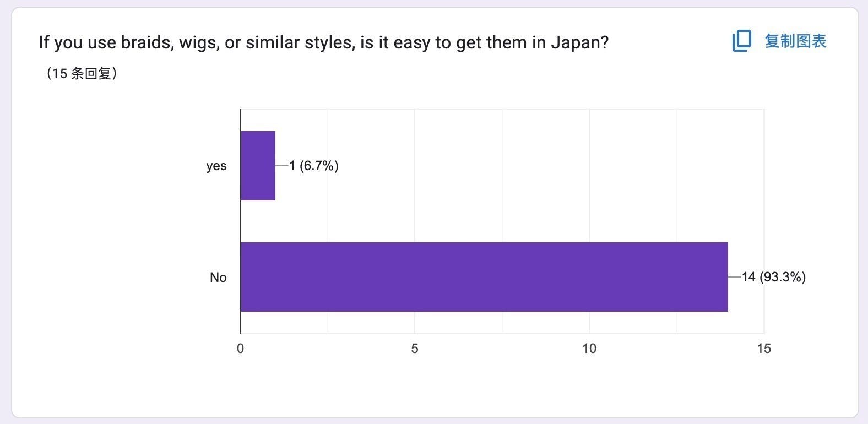Click the copy chart icon

coord(741,41)
